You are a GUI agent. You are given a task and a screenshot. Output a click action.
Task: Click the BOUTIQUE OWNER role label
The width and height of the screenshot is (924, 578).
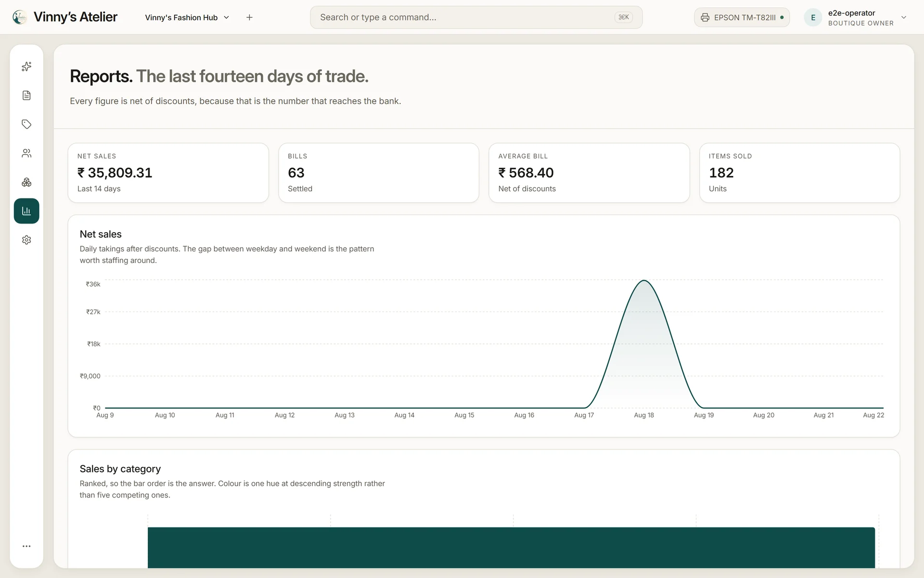pyautogui.click(x=860, y=23)
